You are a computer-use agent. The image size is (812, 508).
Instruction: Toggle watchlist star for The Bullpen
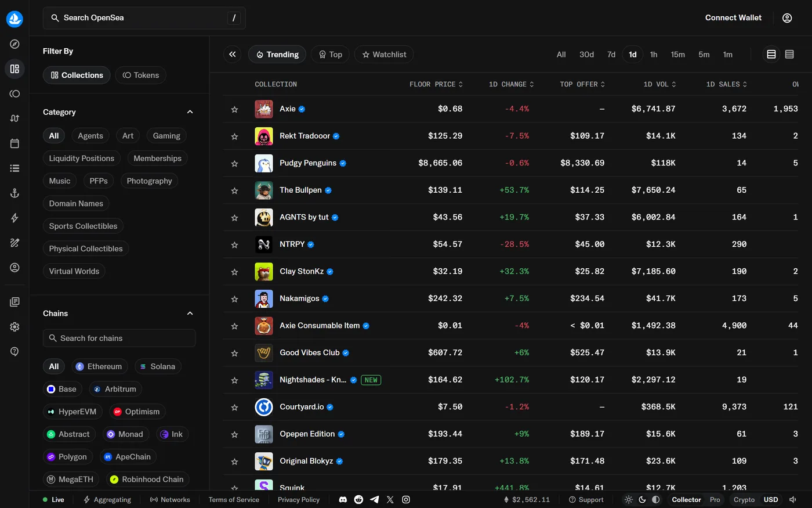(x=234, y=190)
